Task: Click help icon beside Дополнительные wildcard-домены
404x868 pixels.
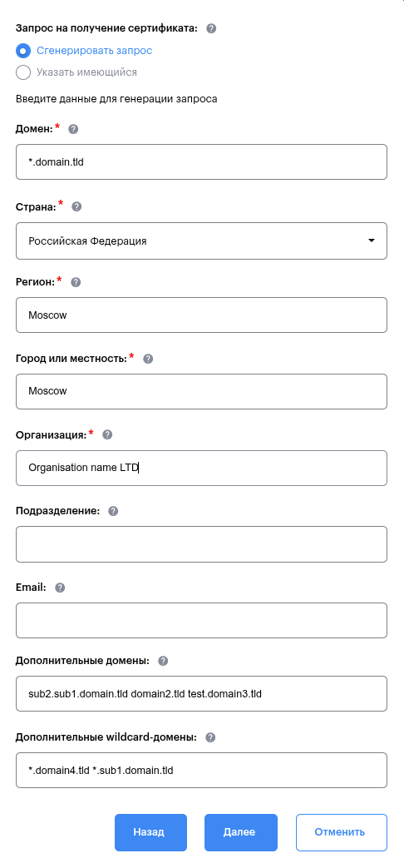Action: pos(210,737)
